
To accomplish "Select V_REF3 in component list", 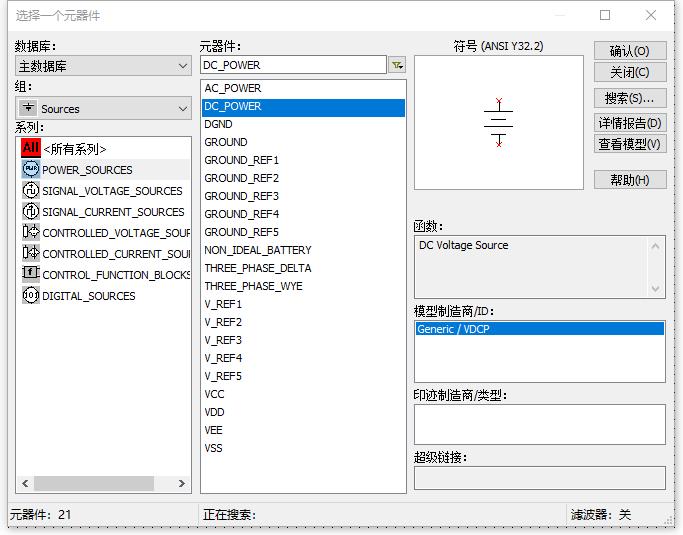I will point(303,340).
